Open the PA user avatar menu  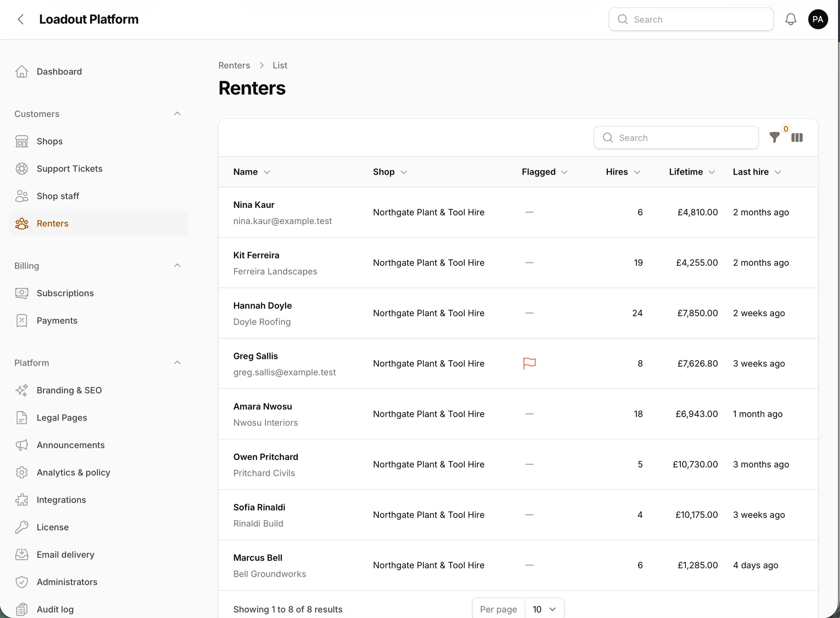pos(818,19)
